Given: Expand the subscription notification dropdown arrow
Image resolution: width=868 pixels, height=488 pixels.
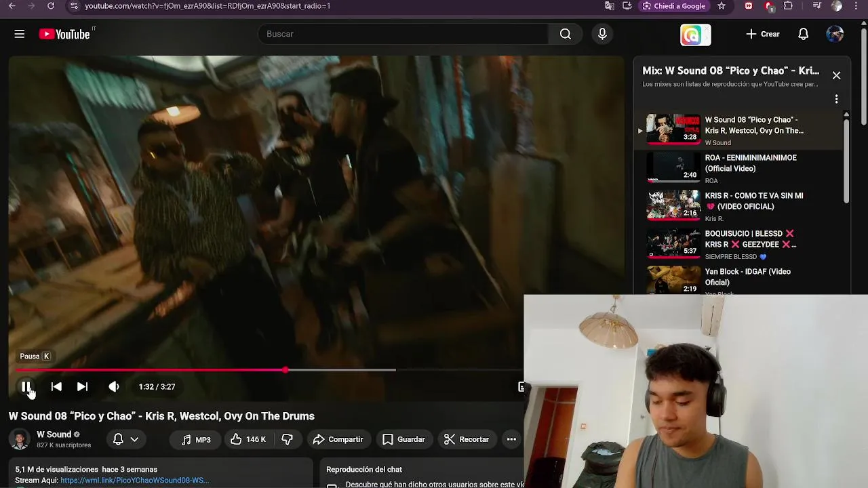Looking at the screenshot, I should pyautogui.click(x=134, y=439).
